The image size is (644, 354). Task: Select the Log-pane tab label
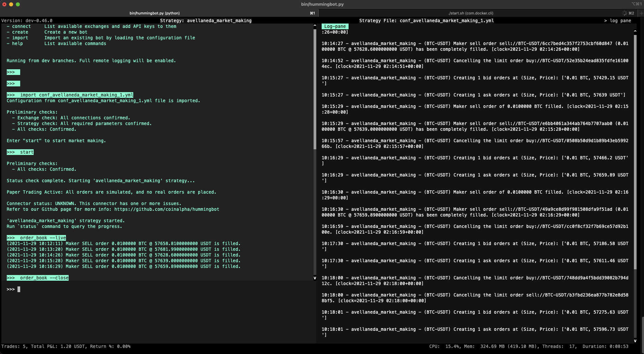coord(335,26)
